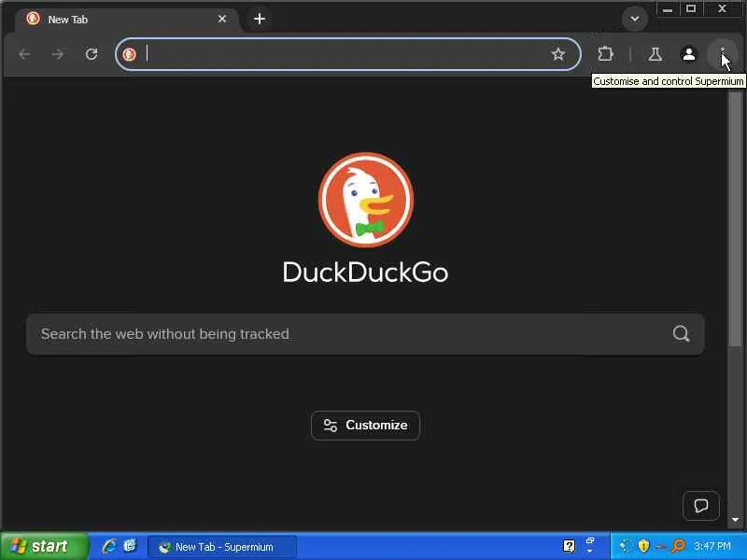Screen dimensions: 747x560
Task: Select New Tab - Supermium taskbar button
Action: [x=222, y=547]
